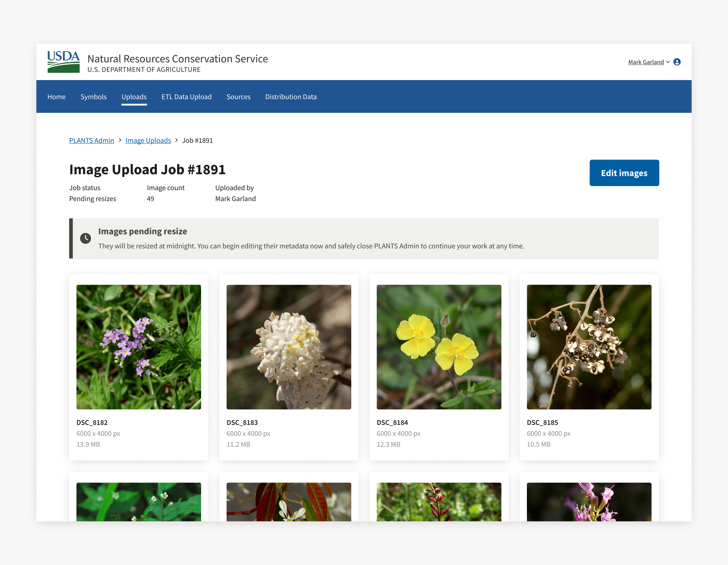Open ETL Data Upload in the nav bar
Image resolution: width=728 pixels, height=565 pixels.
[186, 97]
